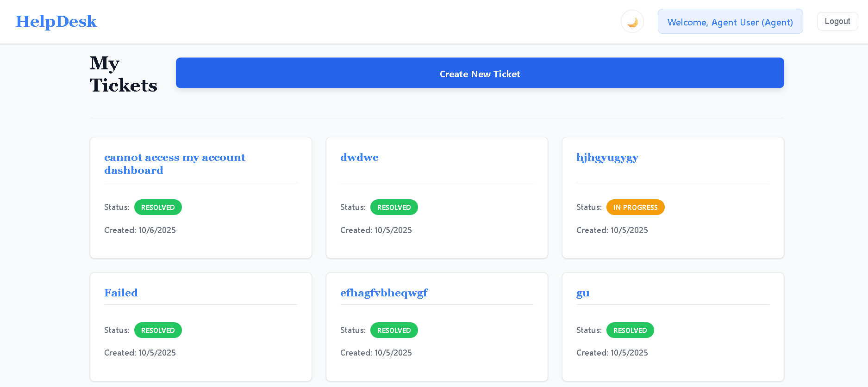Image resolution: width=868 pixels, height=387 pixels.
Task: Click RESOLVED badge on account dashboard ticket
Action: click(158, 208)
